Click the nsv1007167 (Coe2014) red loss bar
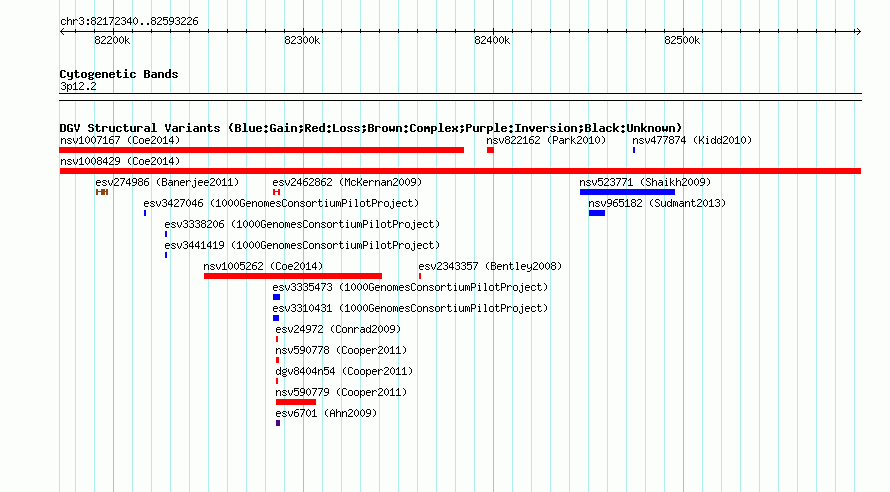Viewport: 890px width, 492px height. [x=262, y=150]
